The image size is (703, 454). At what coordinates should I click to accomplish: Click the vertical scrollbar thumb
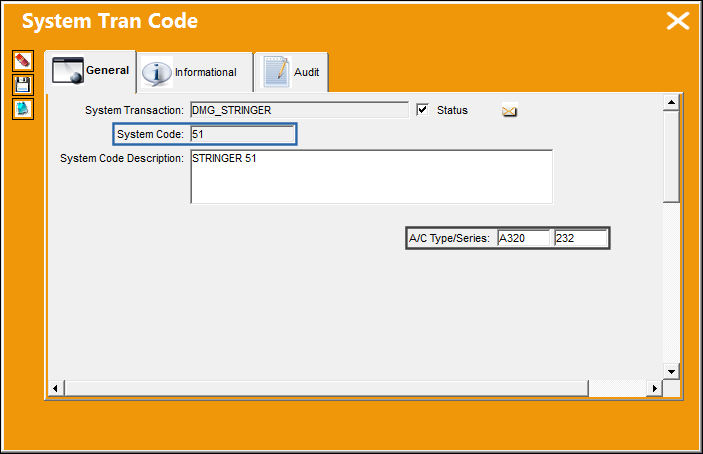[671, 156]
